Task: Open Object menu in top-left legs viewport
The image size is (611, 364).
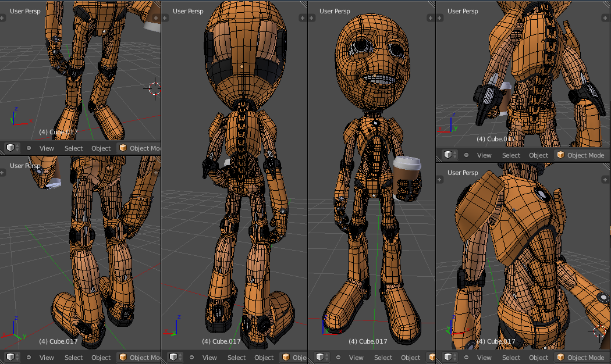Action: [x=101, y=148]
